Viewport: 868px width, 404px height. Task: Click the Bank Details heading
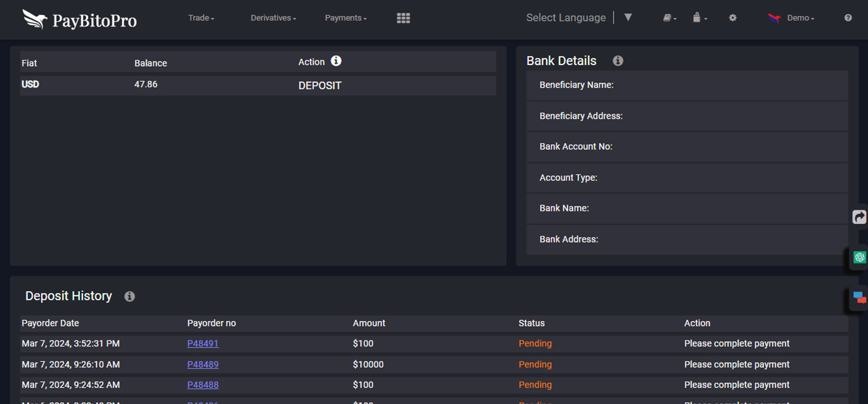click(x=561, y=61)
